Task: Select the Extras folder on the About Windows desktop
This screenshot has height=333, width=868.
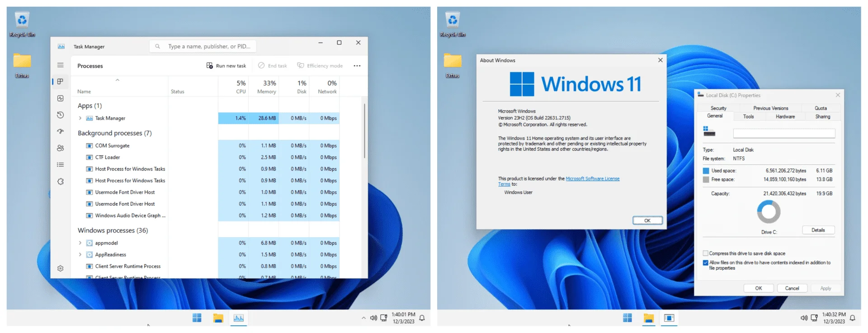Action: pos(453,66)
